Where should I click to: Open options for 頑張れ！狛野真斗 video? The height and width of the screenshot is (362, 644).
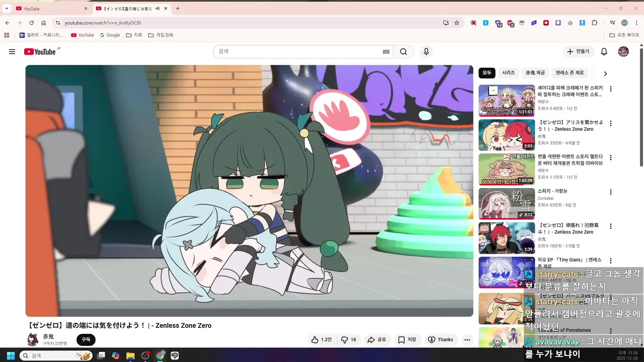click(x=611, y=226)
